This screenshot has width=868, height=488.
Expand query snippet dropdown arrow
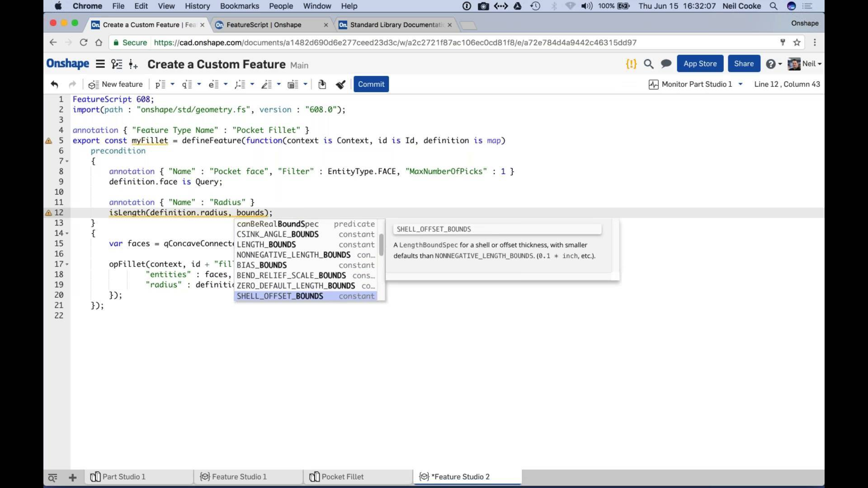pyautogui.click(x=199, y=84)
